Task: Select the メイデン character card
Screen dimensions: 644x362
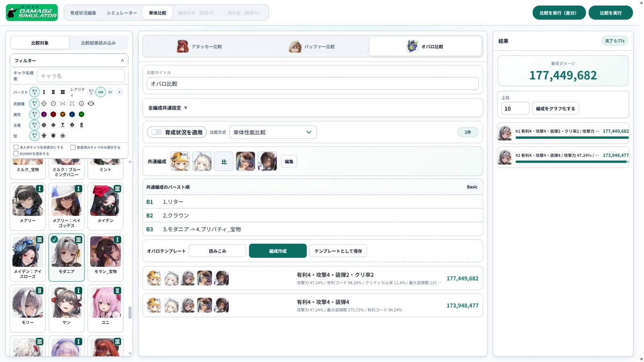Action: [105, 206]
